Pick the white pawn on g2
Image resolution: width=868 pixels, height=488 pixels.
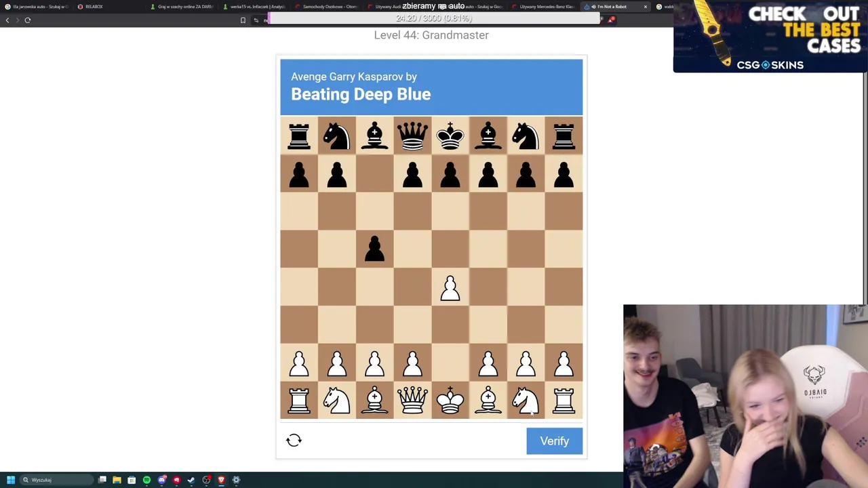point(526,363)
